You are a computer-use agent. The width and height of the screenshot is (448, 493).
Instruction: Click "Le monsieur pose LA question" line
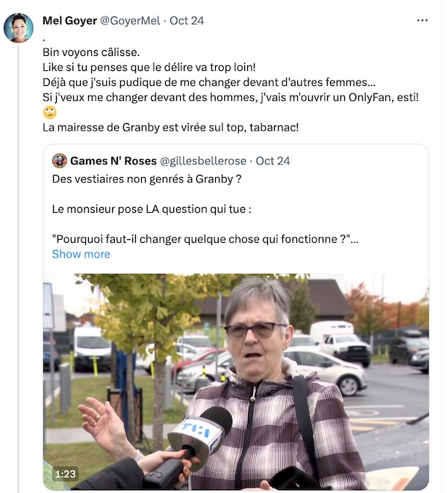coord(152,209)
